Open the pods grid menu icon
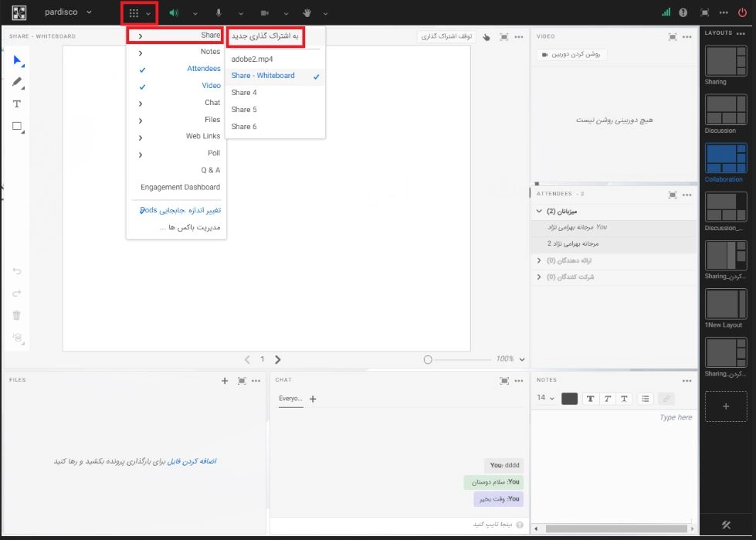 (x=134, y=13)
